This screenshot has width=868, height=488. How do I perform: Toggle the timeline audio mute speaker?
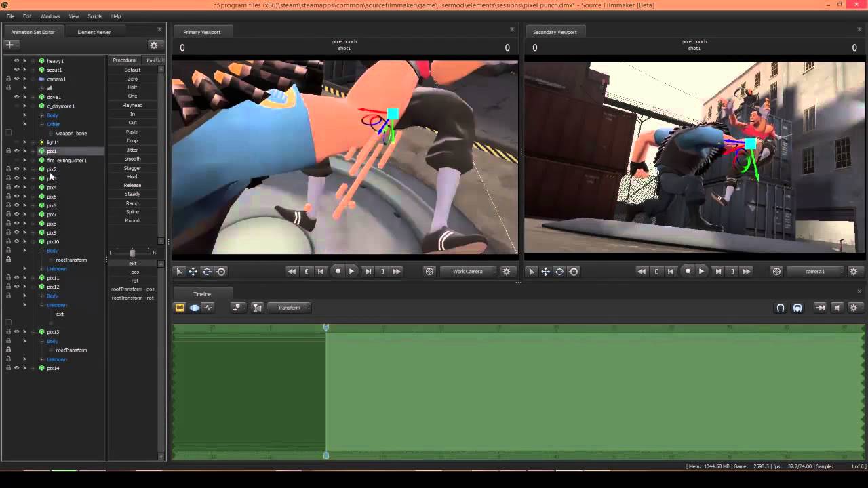click(x=837, y=308)
